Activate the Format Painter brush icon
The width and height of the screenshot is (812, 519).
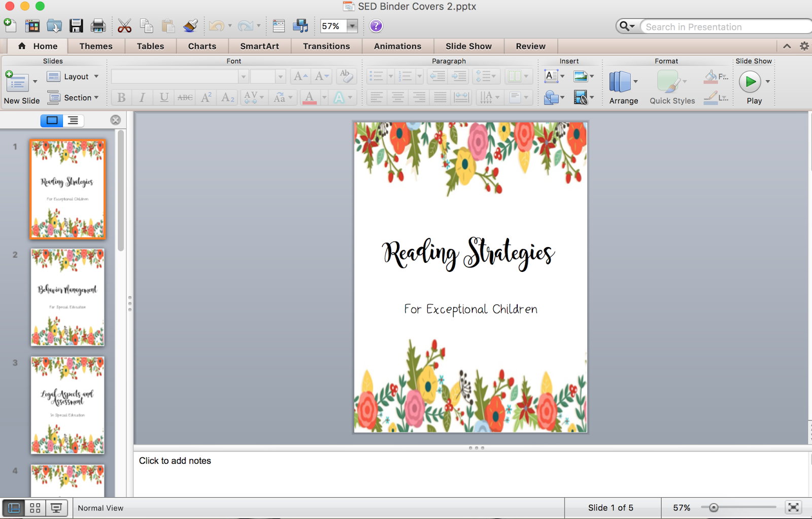(190, 26)
